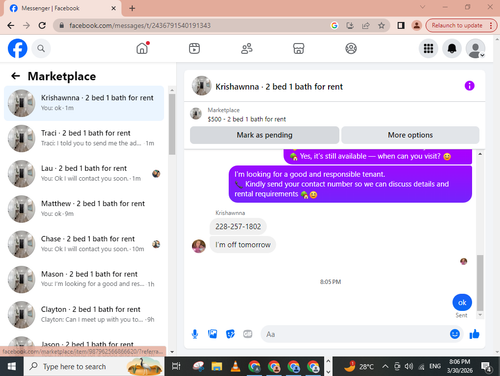500x376 pixels.
Task: Open Lau conversation in list
Action: pyautogui.click(x=84, y=174)
